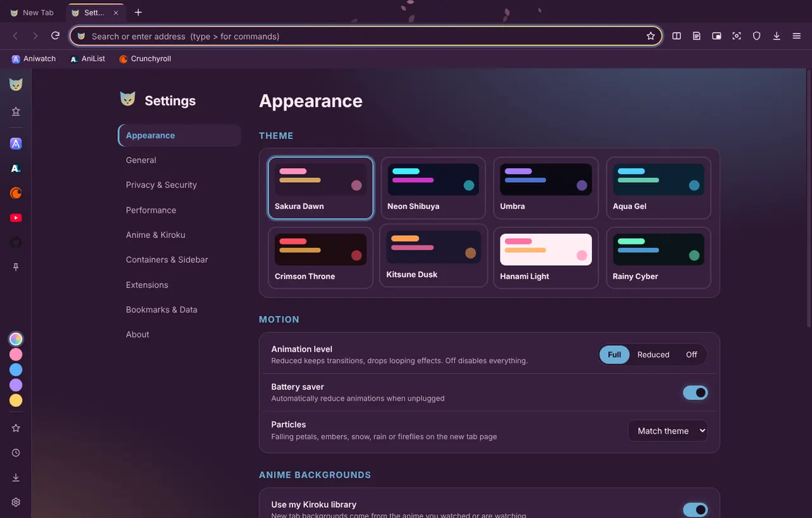This screenshot has height=518, width=812.
Task: Click the pin icon in sidebar
Action: coord(16,267)
